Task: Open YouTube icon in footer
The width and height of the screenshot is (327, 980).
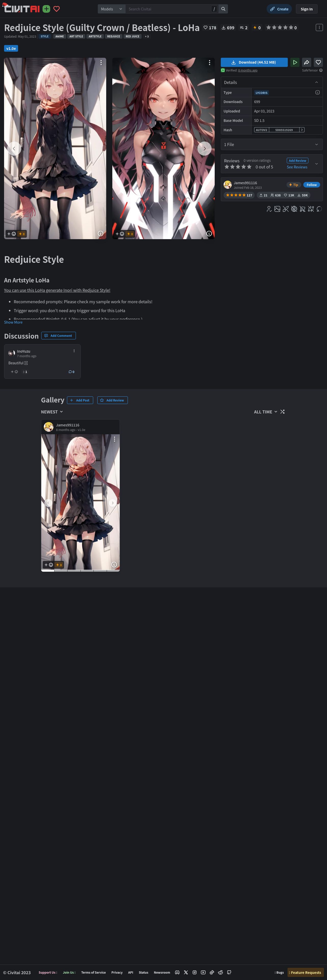Action: (203, 972)
